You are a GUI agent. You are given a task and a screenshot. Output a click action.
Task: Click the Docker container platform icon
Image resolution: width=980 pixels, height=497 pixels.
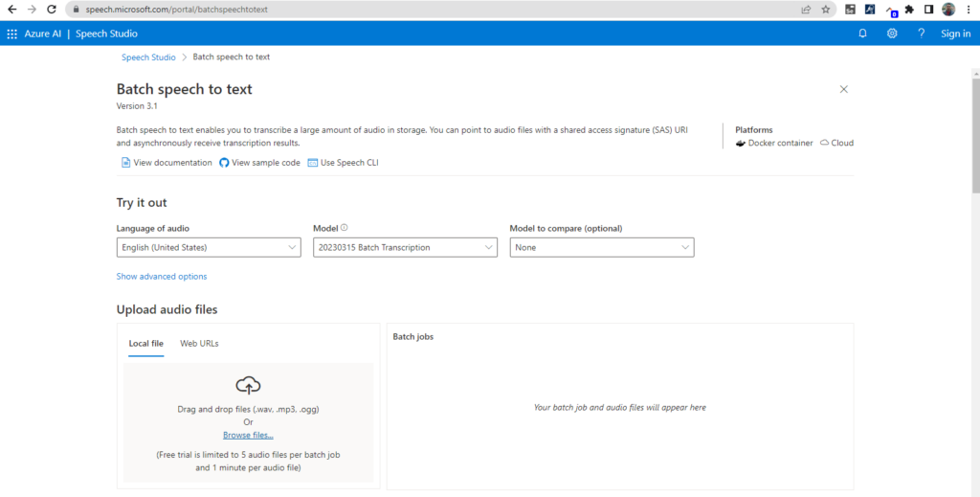(741, 143)
